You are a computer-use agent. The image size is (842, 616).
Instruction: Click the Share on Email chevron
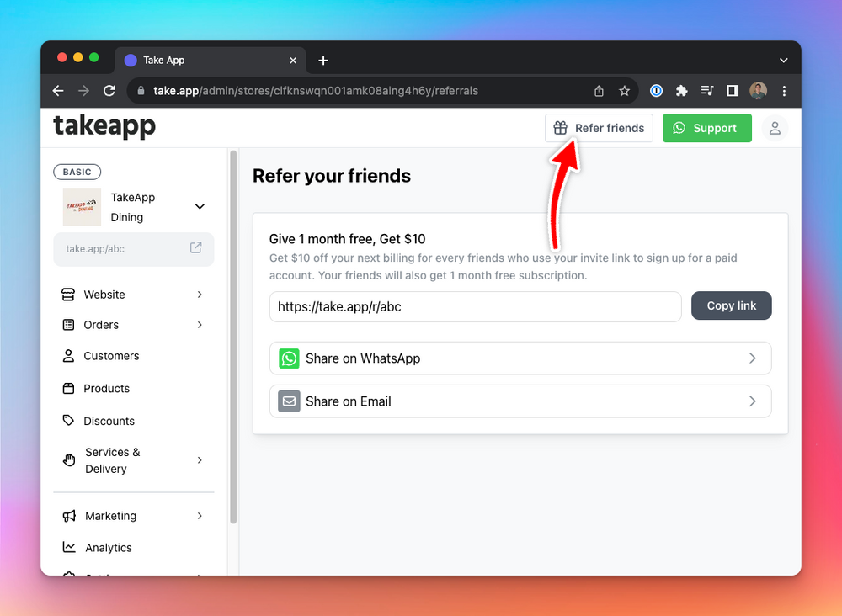point(752,401)
